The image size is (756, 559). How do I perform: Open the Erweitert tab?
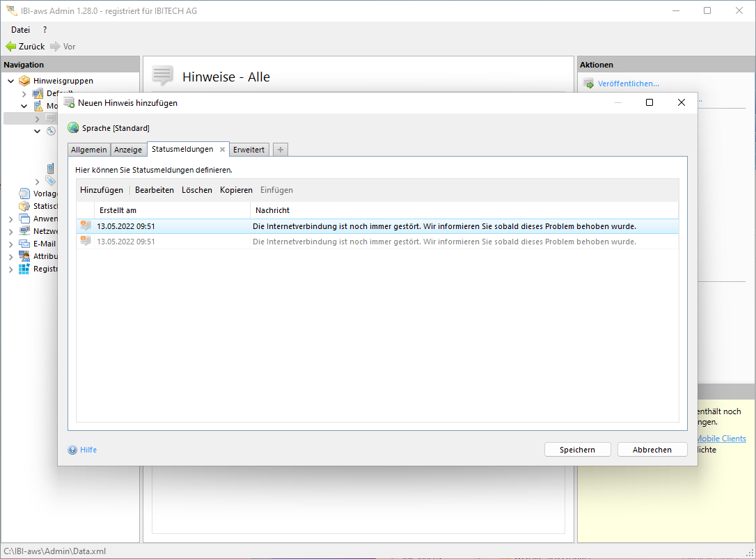(249, 150)
